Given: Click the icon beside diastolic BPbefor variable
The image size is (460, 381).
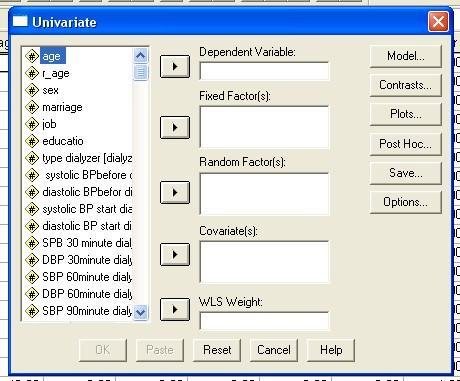Looking at the screenshot, I should pos(32,192).
